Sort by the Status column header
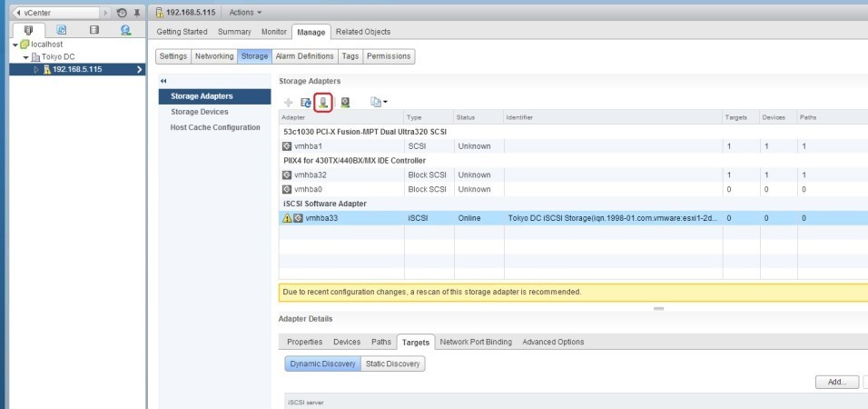868x409 pixels. coord(478,117)
